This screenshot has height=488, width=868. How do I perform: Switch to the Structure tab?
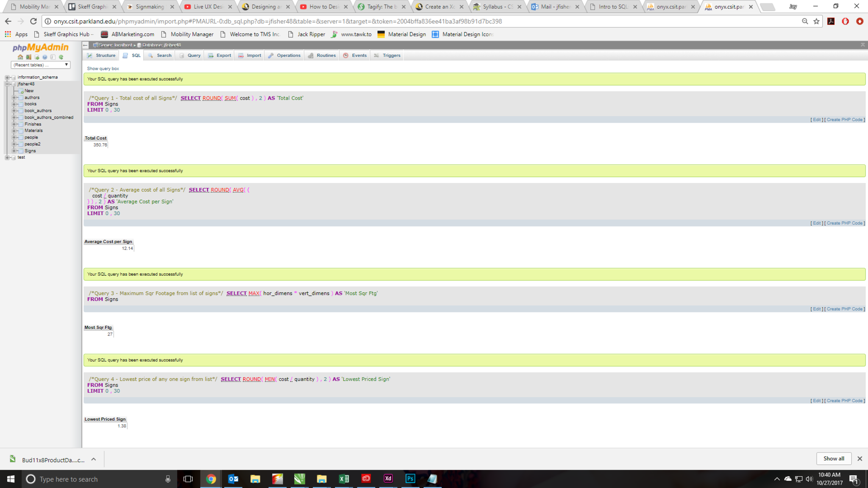(x=101, y=55)
